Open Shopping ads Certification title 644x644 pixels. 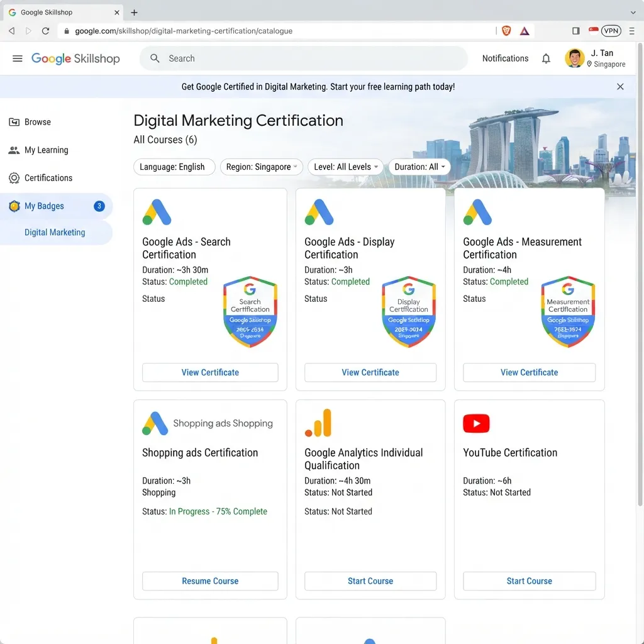pyautogui.click(x=200, y=453)
